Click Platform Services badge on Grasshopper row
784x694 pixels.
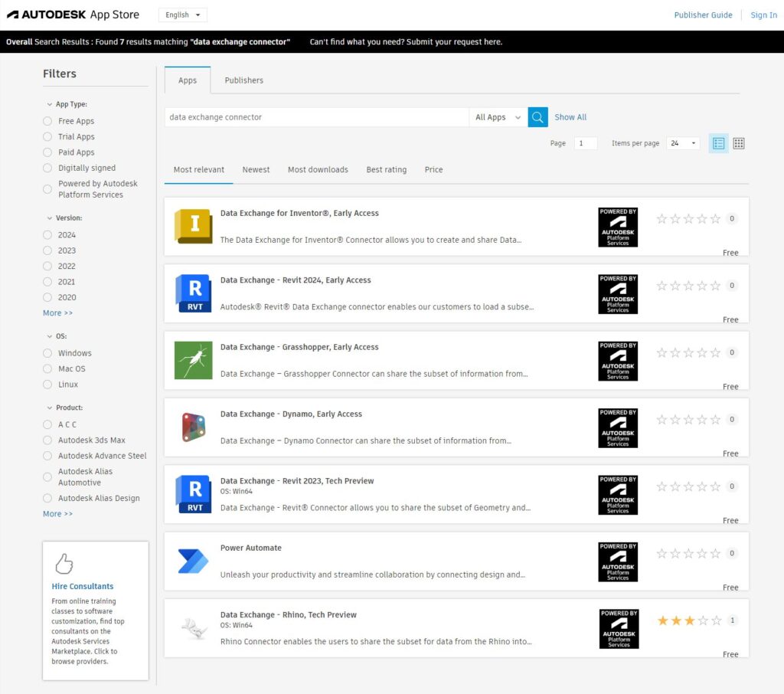[618, 362]
